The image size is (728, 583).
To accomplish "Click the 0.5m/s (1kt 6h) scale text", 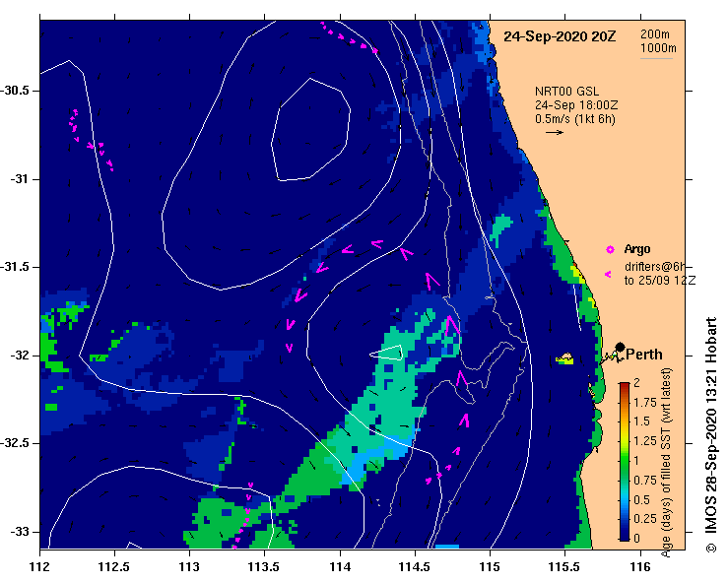I will [574, 119].
